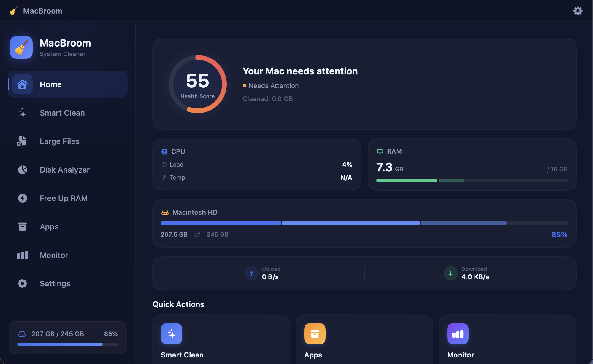Click the 85% label in the sidebar widget
The height and width of the screenshot is (364, 593).
click(111, 334)
